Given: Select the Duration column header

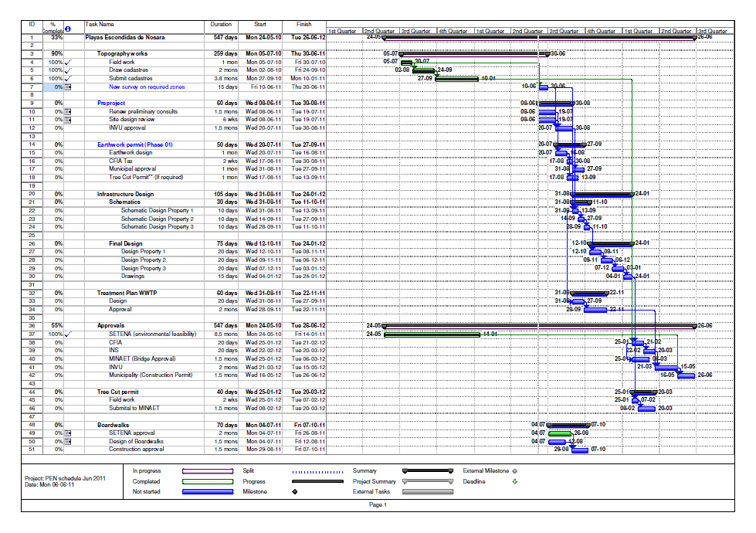Looking at the screenshot, I should pos(221,26).
